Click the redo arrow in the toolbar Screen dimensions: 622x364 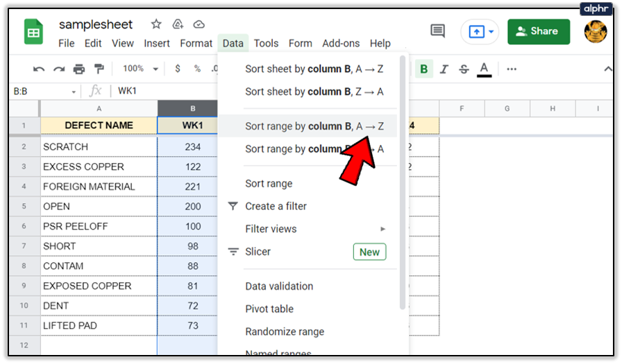59,69
